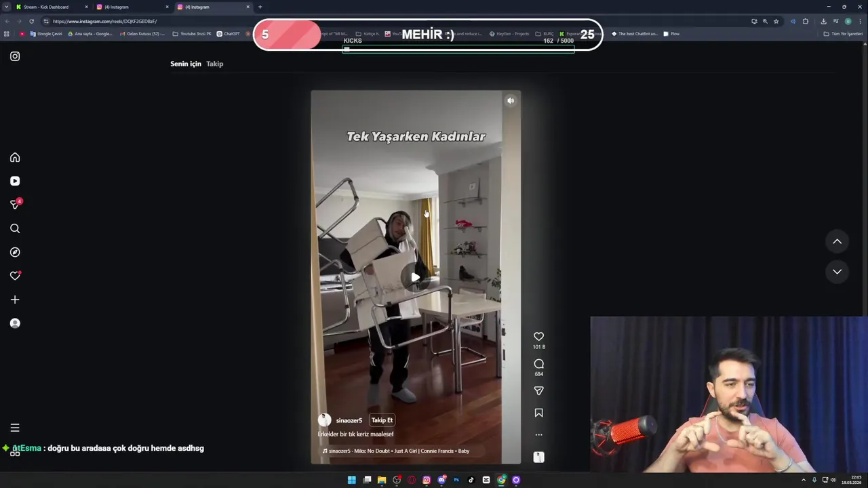This screenshot has width=868, height=488.
Task: Save the reel with bookmark icon
Action: (x=538, y=413)
